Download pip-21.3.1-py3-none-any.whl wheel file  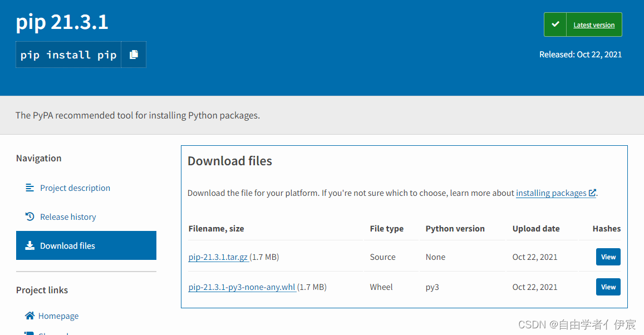pos(242,287)
